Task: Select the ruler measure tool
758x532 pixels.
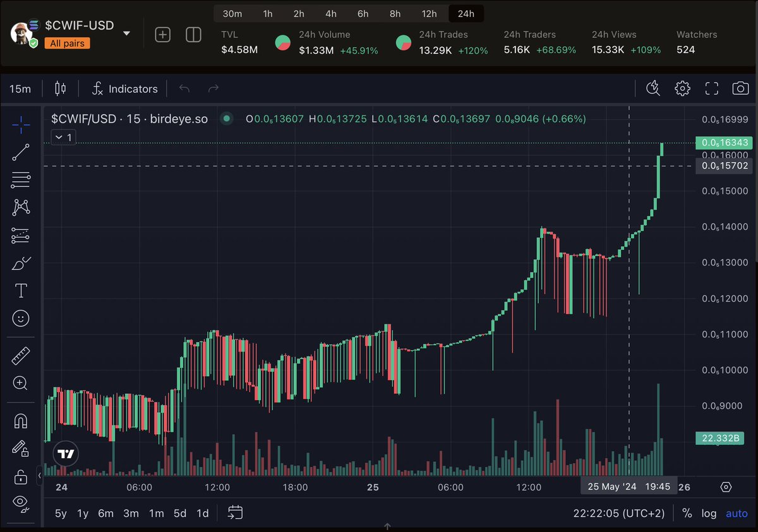Action: coord(21,355)
